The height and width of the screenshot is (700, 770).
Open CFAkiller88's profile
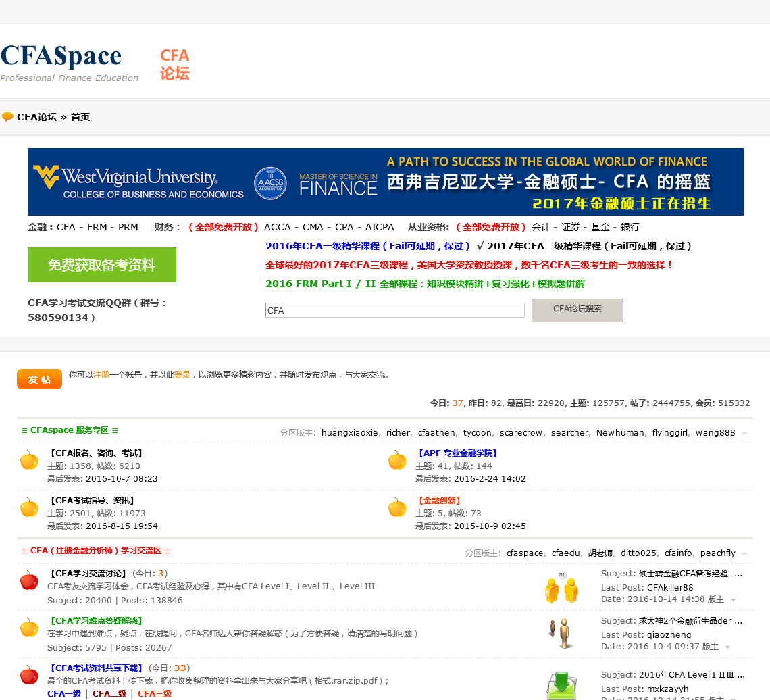(x=670, y=588)
